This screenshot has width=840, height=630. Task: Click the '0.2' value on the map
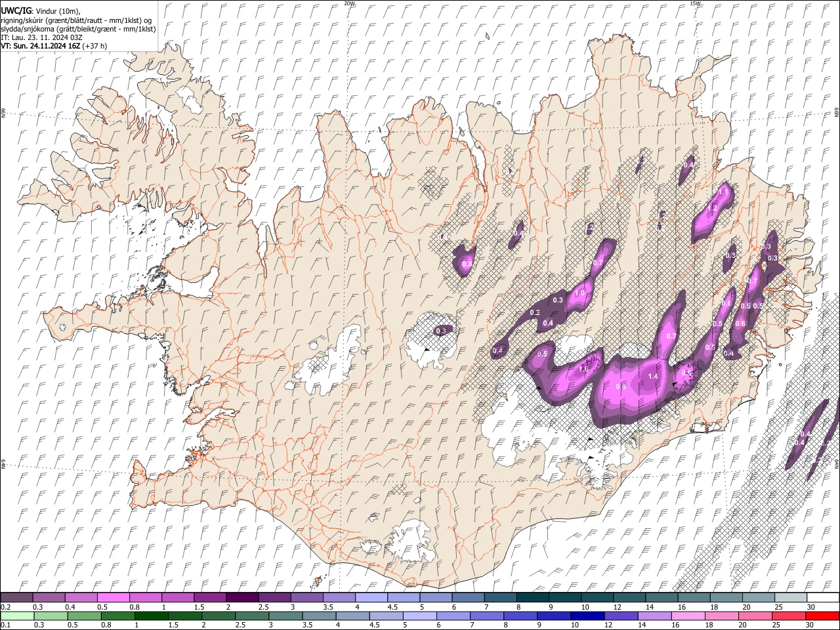[x=535, y=312]
